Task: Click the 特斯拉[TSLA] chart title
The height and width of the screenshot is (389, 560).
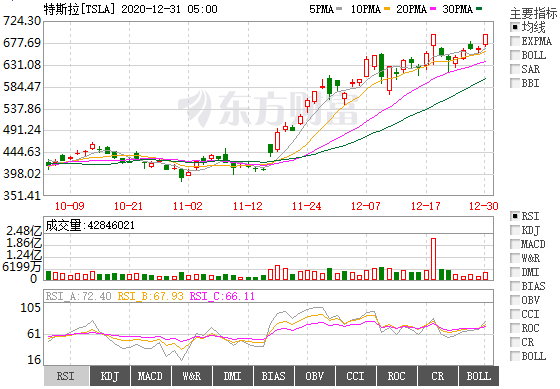Action: click(79, 9)
